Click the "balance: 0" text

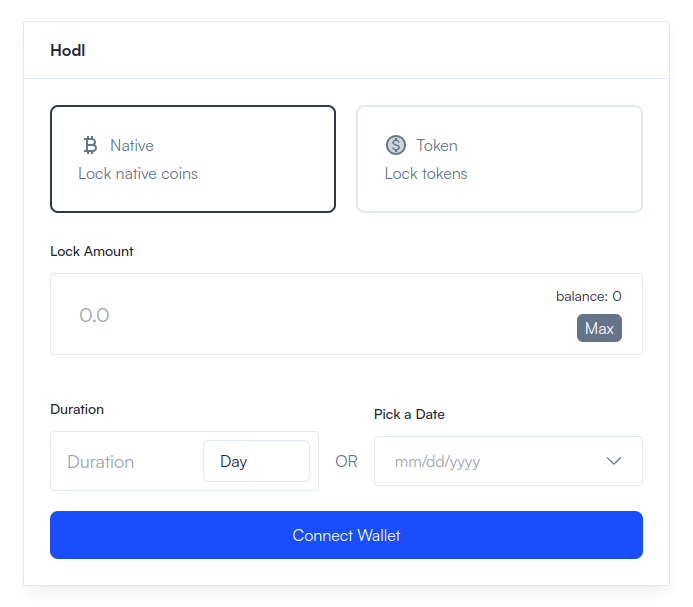pos(589,296)
